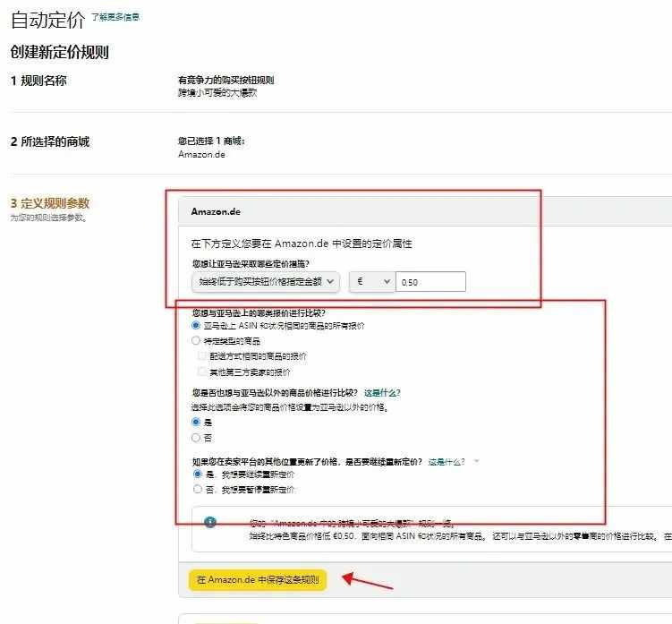Click the blue info icon in the rule summary
This screenshot has height=624, width=672.
coord(210,522)
